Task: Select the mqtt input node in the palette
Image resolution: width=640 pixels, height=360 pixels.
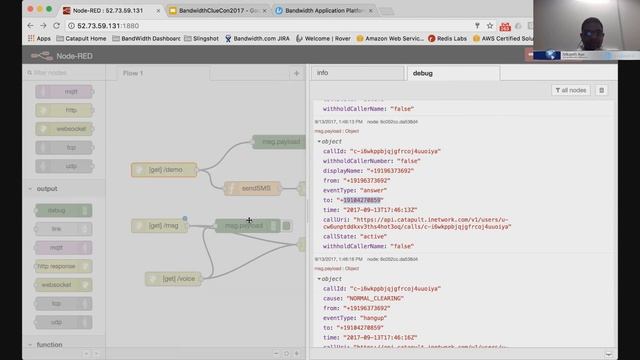Action: point(64,91)
